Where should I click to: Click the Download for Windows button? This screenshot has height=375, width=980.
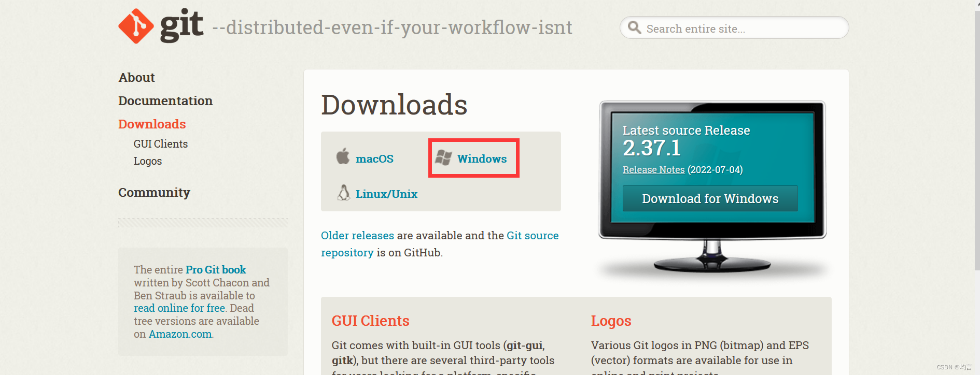coord(710,198)
